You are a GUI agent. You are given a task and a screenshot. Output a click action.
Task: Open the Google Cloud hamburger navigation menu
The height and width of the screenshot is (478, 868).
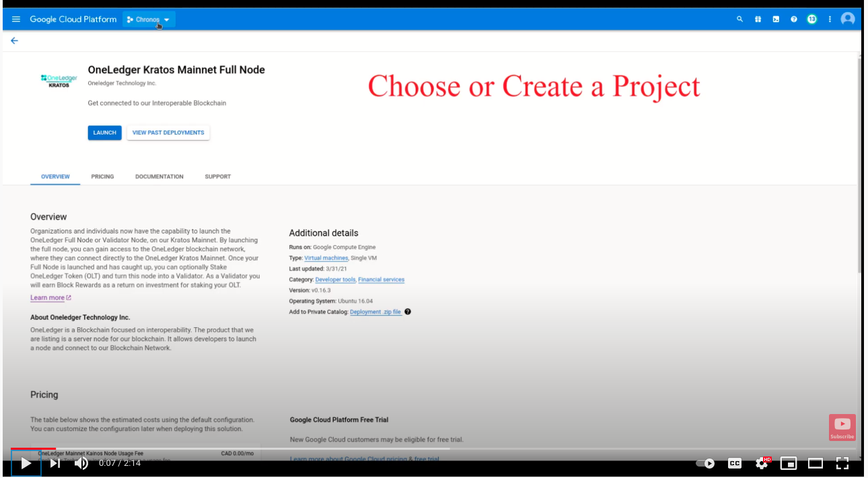(x=16, y=20)
